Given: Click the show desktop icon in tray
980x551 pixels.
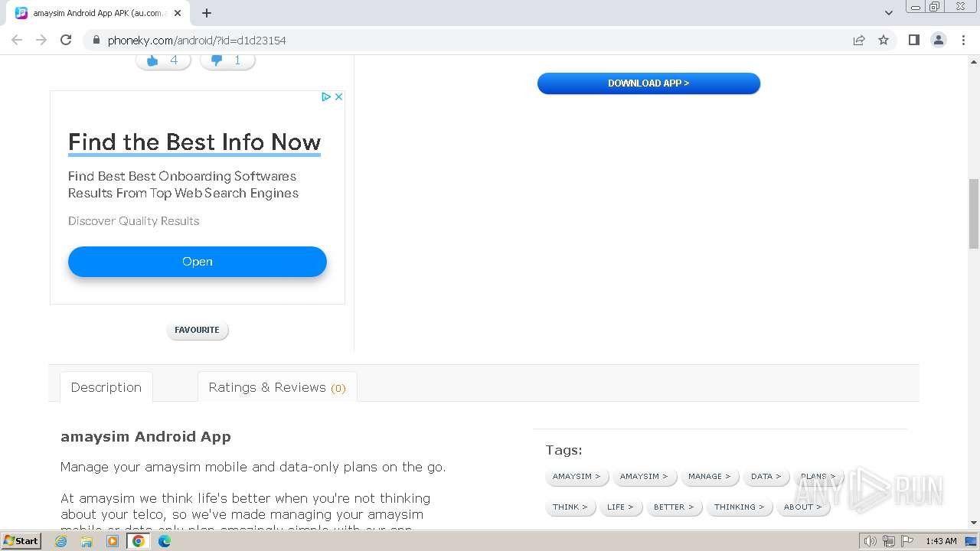Looking at the screenshot, I should pos(972,541).
